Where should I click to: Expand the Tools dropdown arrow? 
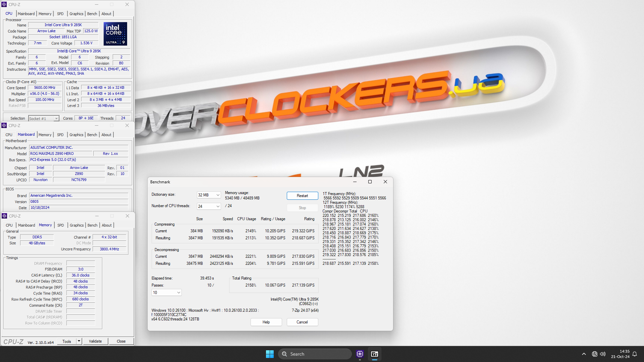[x=79, y=341]
